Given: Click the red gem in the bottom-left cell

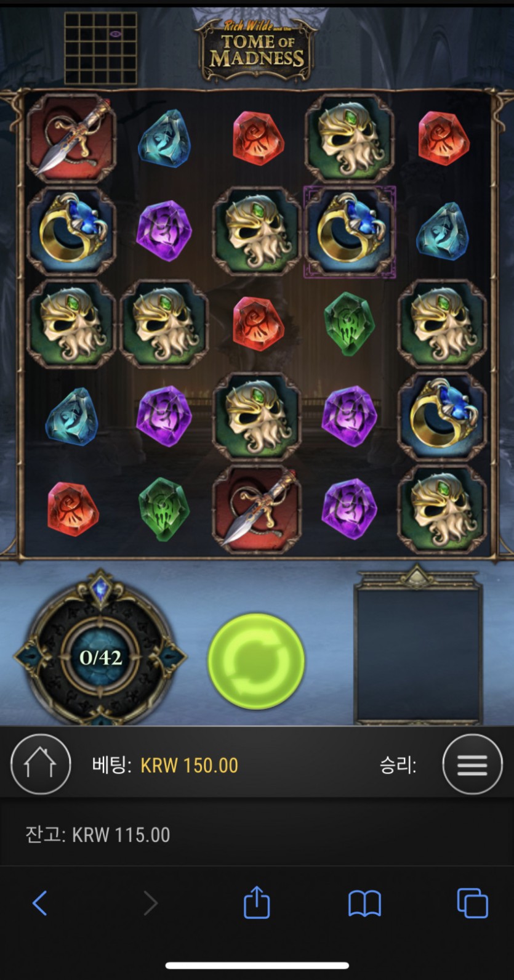Looking at the screenshot, I should [x=73, y=509].
